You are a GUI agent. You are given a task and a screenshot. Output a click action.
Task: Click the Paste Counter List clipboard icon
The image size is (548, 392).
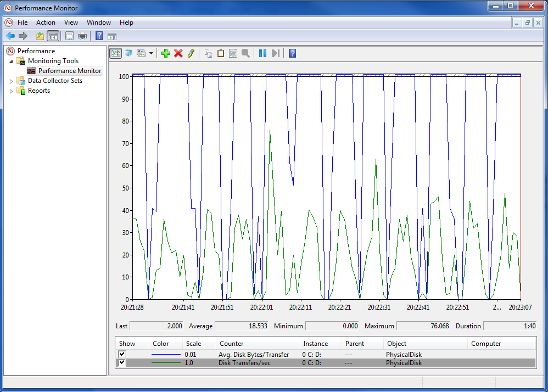221,53
